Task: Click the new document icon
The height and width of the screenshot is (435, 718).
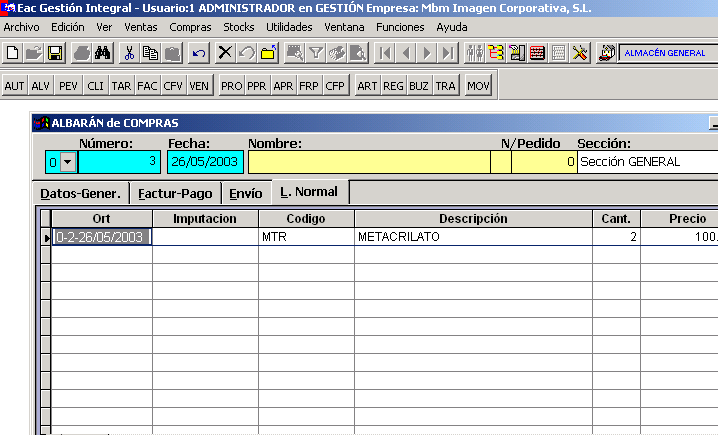Action: (13, 53)
